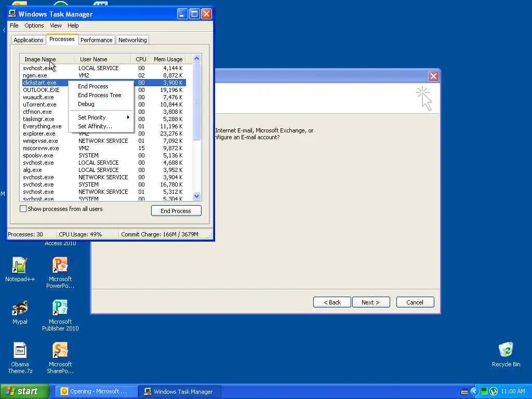This screenshot has width=532, height=399.
Task: Click the language bar keyboard icon
Action: 464,392
